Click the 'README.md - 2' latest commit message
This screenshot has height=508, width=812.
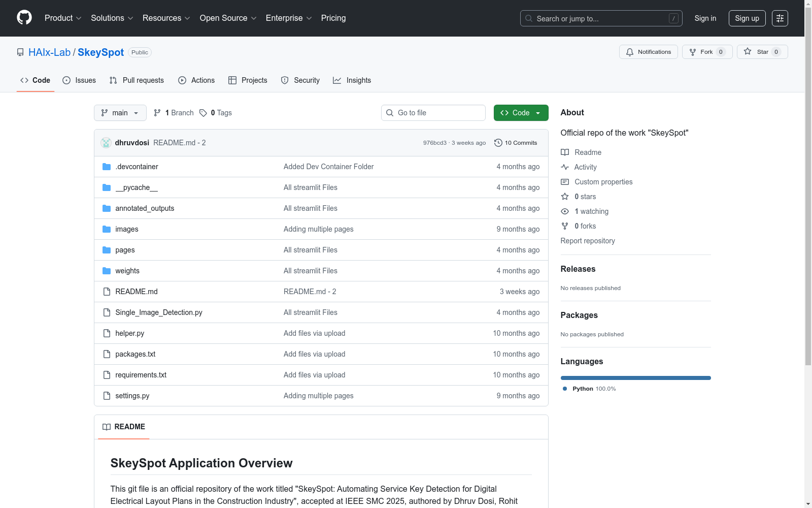coord(180,143)
